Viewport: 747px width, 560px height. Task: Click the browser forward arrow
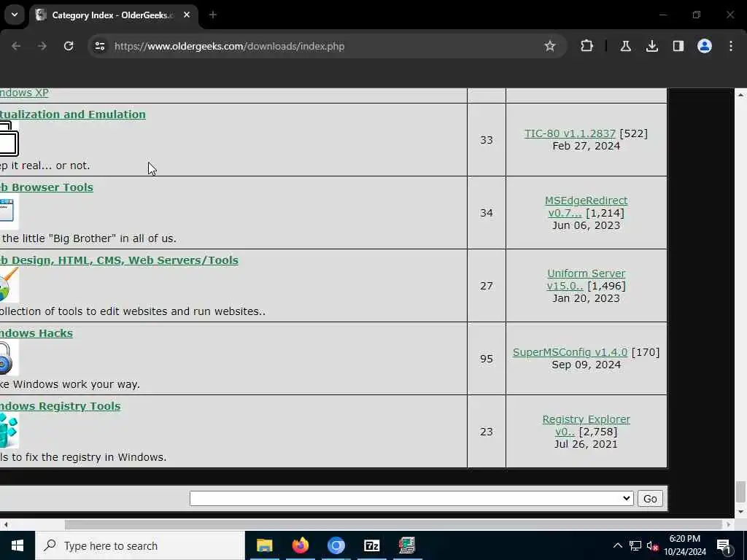click(42, 46)
